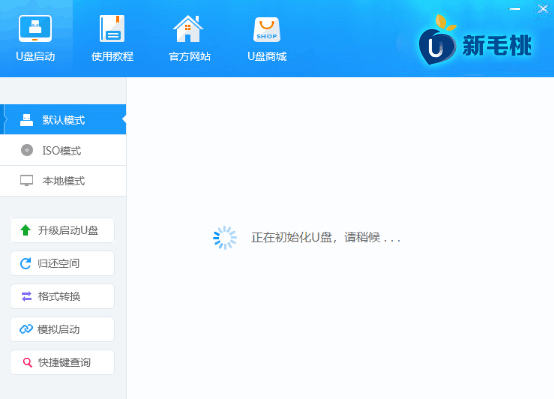The height and width of the screenshot is (399, 554).
Task: Click the purple swap arrows icon
Action: [x=26, y=296]
